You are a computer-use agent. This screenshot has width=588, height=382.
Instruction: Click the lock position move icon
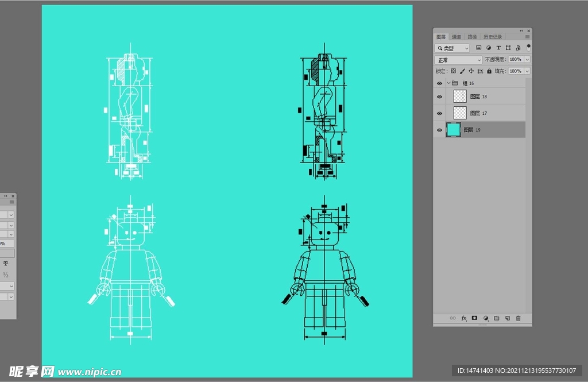[x=471, y=71]
